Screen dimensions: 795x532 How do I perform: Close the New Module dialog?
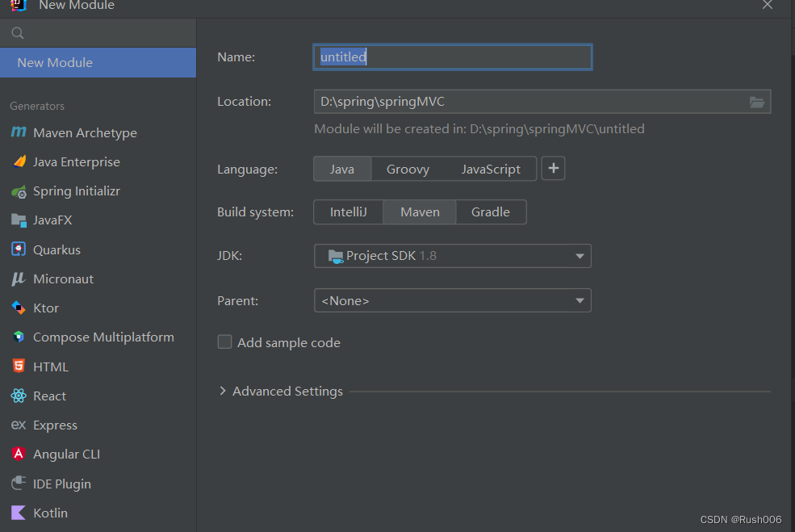pos(767,5)
